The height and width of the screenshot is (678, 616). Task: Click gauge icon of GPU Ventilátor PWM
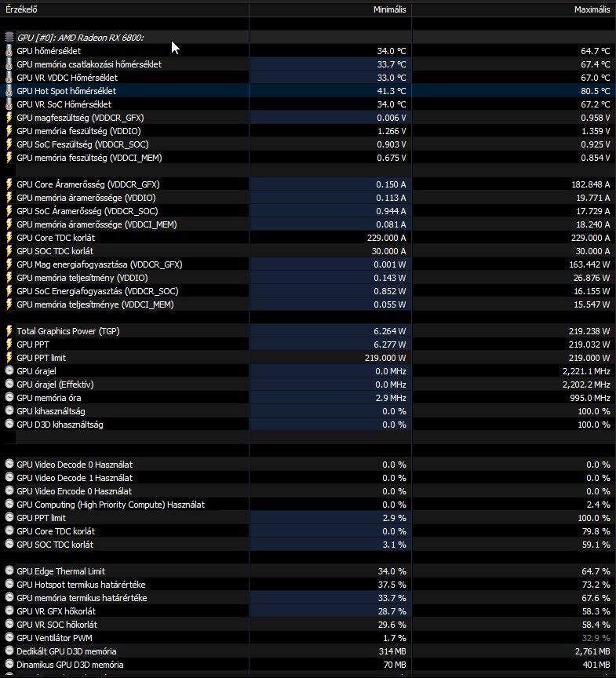9,637
